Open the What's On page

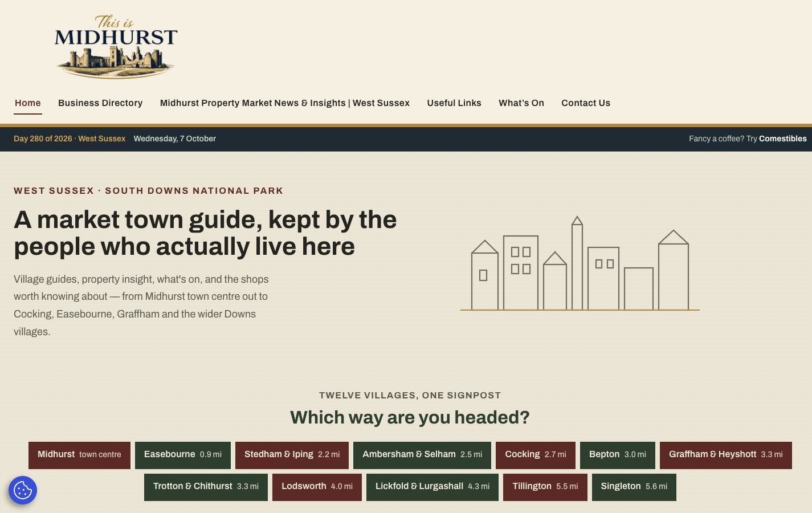tap(521, 103)
